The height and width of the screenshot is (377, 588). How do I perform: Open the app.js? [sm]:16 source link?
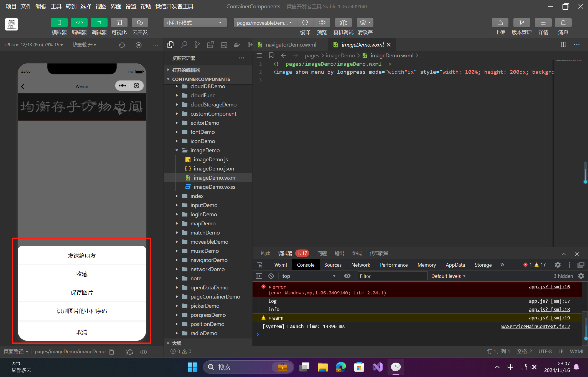[x=549, y=287]
